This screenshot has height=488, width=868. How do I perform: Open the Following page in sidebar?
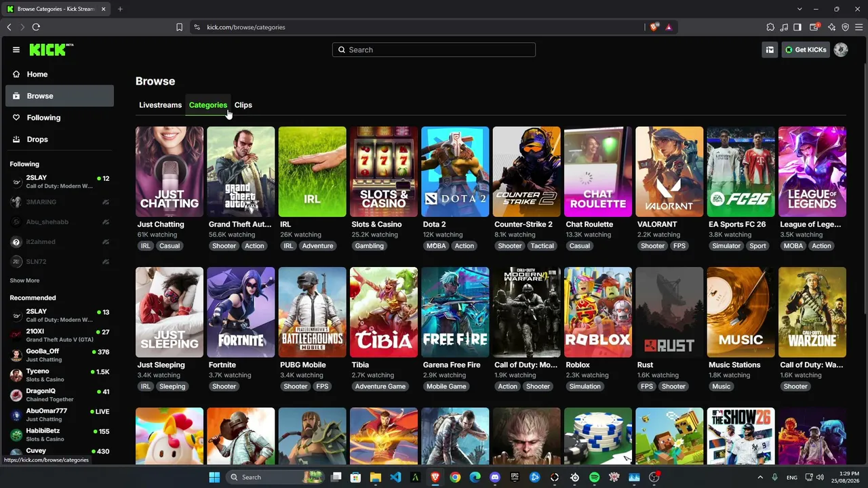pyautogui.click(x=60, y=118)
